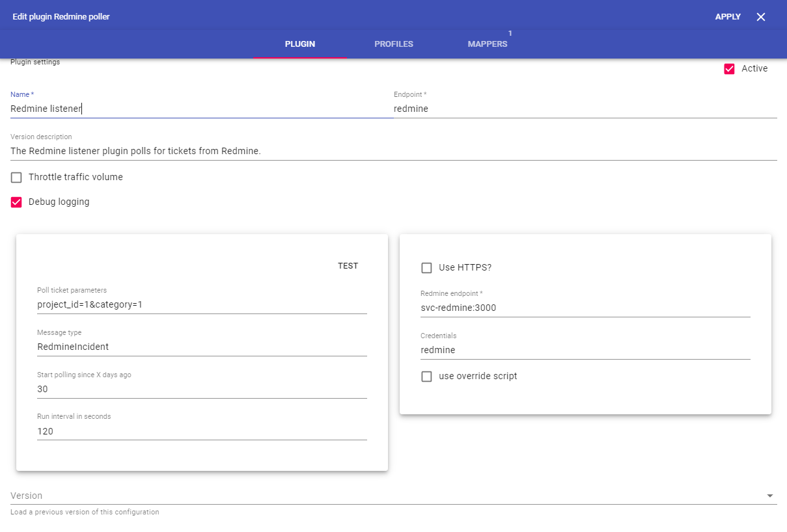Click the Redmine endpoint field svc-redmine:3000

pyautogui.click(x=585, y=308)
